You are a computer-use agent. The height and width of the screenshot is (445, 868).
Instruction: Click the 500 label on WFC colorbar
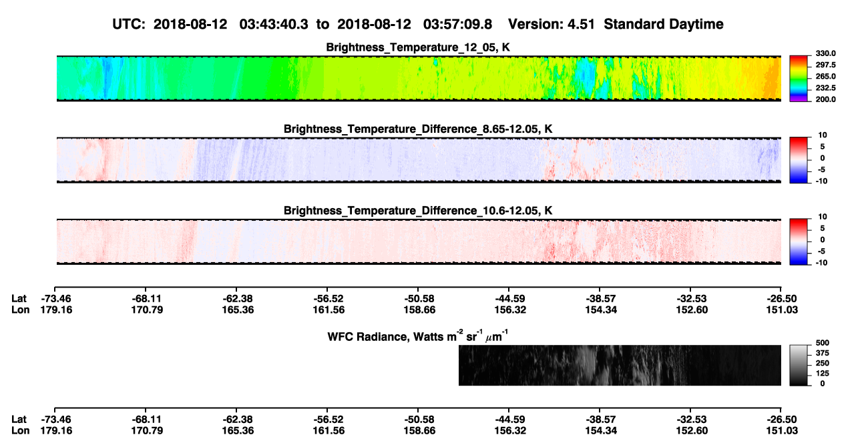tap(821, 342)
